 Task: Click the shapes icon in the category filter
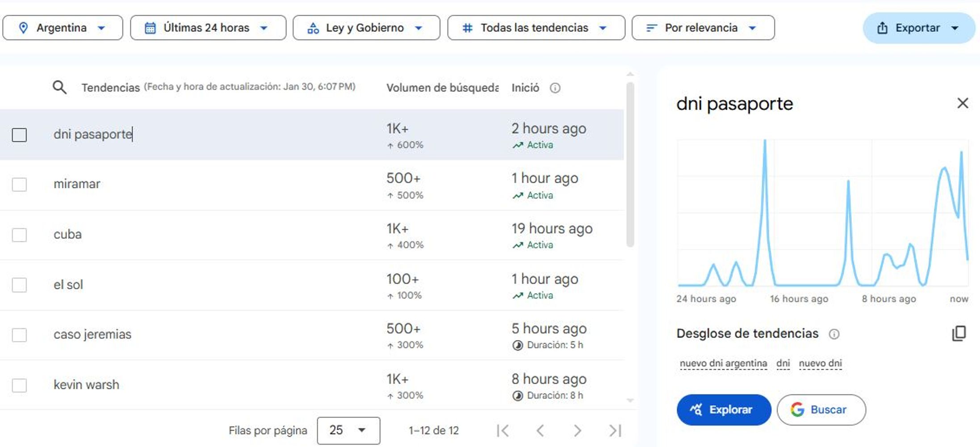click(x=313, y=28)
